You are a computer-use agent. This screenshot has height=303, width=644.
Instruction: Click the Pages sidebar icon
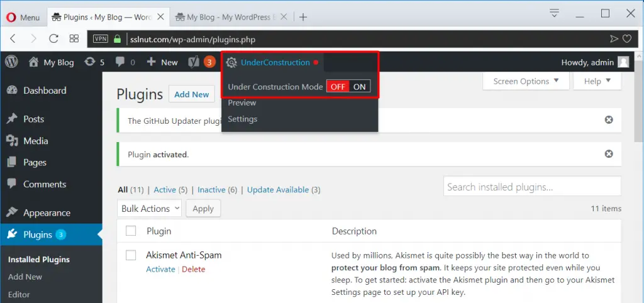click(12, 162)
